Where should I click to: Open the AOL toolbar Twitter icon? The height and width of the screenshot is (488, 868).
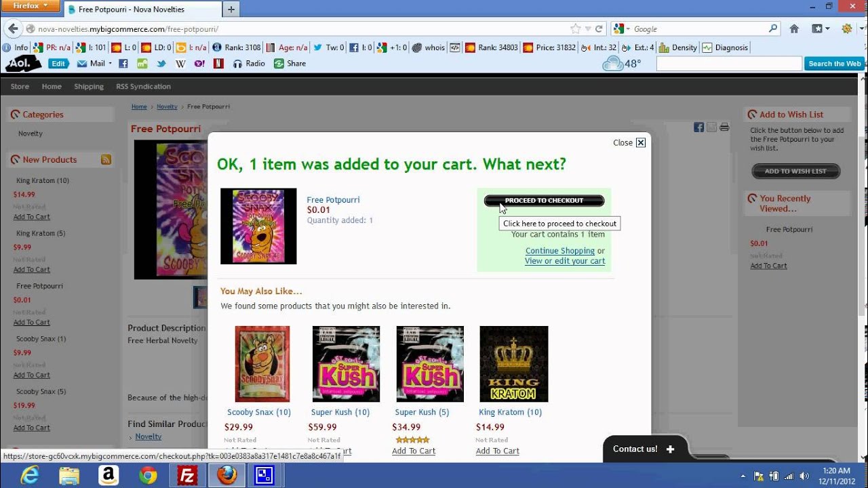pos(161,64)
